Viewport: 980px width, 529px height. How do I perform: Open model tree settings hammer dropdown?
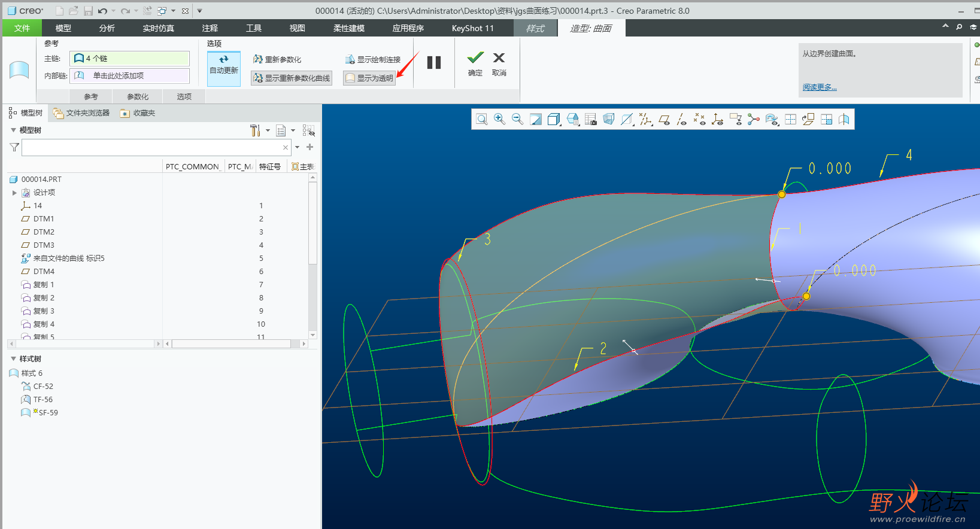[x=259, y=130]
